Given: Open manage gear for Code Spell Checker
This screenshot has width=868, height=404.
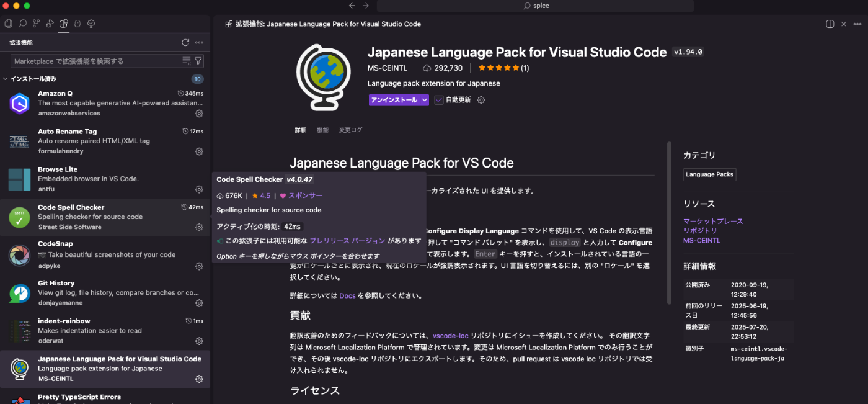Looking at the screenshot, I should [199, 227].
